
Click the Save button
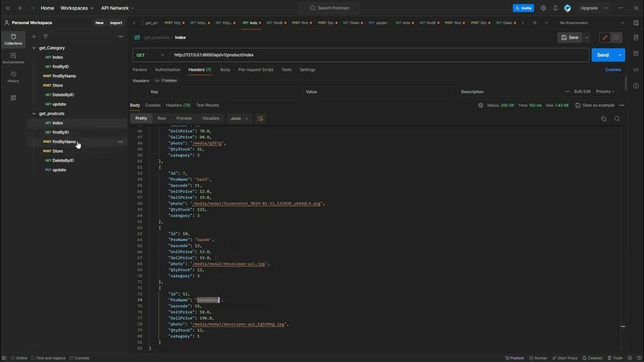570,37
